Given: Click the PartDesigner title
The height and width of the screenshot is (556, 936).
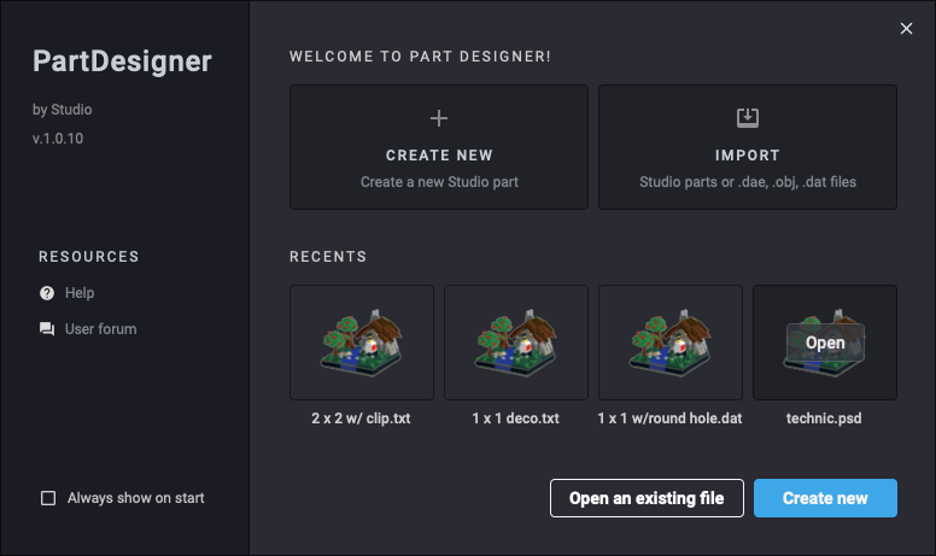Looking at the screenshot, I should (122, 62).
